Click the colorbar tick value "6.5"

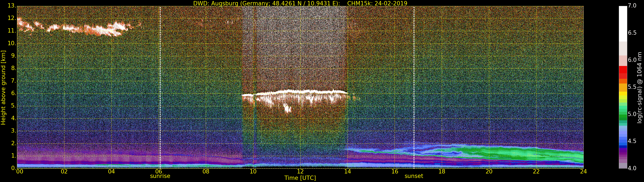632,33
